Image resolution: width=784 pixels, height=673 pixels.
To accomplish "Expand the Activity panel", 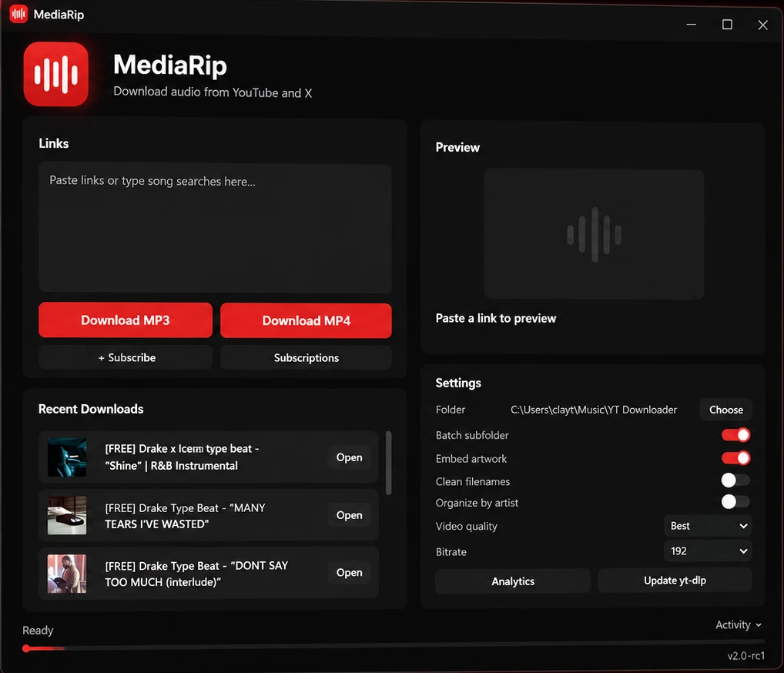I will pyautogui.click(x=739, y=624).
